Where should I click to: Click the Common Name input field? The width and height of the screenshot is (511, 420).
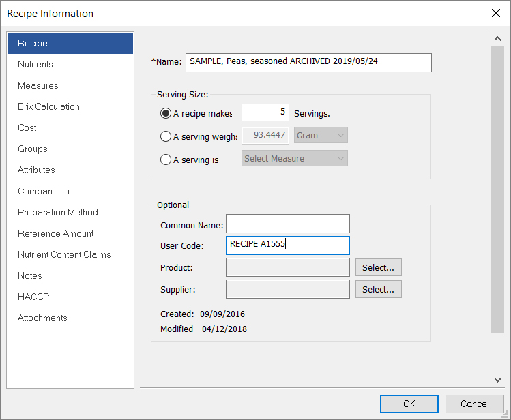287,224
